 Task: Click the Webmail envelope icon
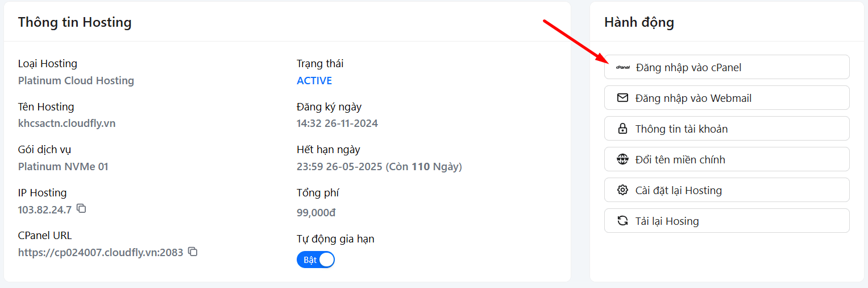(622, 98)
